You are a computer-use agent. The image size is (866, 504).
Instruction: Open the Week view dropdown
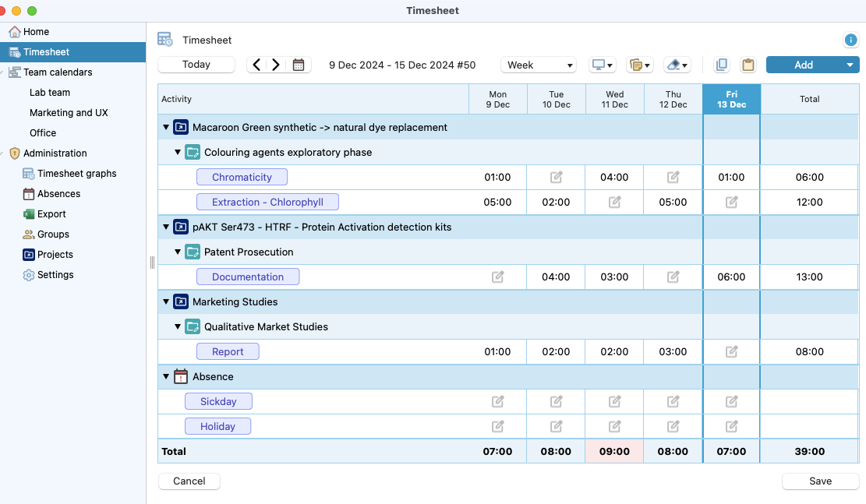538,65
